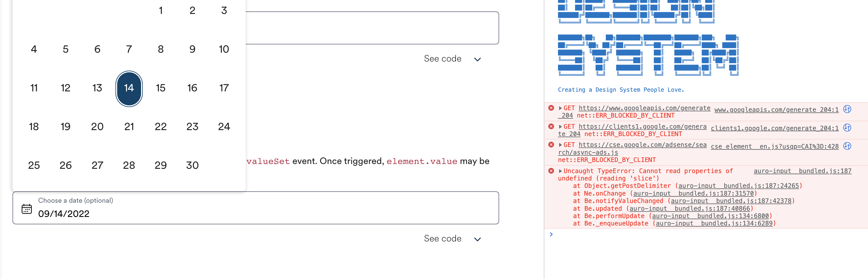Click the calendar icon in the date input
Screen dimensions: 868x279
pos(27,210)
